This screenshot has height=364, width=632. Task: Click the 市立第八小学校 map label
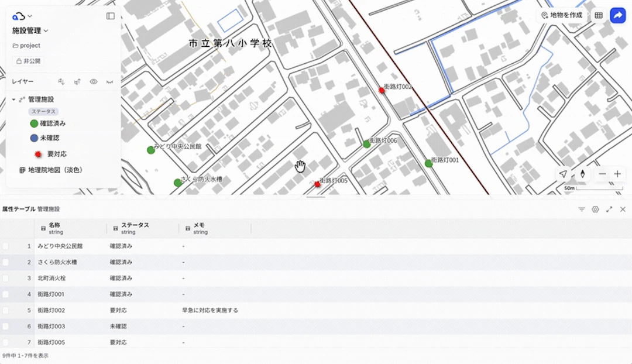tap(231, 43)
